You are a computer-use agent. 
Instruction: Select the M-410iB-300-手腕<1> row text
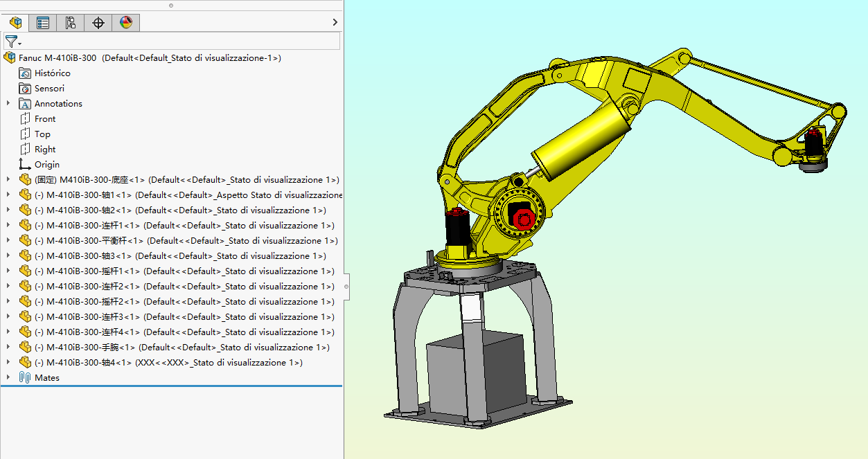click(182, 348)
